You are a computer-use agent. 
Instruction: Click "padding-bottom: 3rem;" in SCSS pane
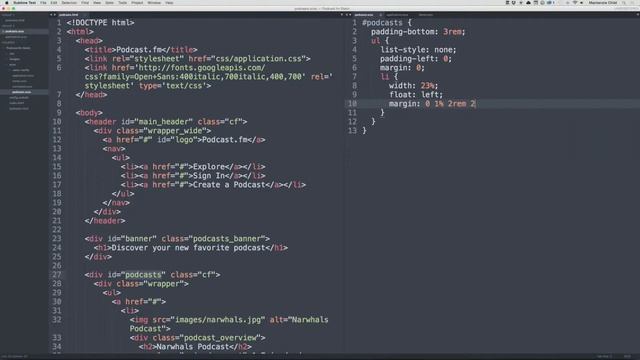(x=418, y=32)
